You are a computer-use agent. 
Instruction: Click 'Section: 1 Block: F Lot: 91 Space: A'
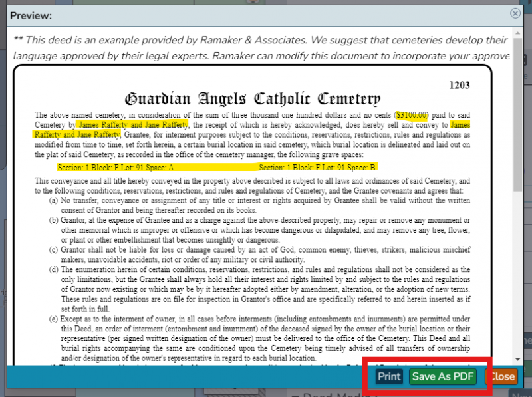click(116, 168)
